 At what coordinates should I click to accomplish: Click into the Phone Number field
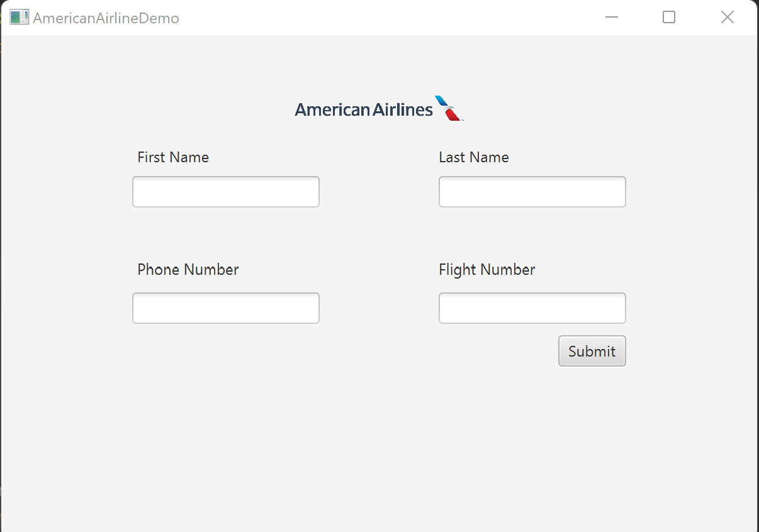pyautogui.click(x=226, y=308)
